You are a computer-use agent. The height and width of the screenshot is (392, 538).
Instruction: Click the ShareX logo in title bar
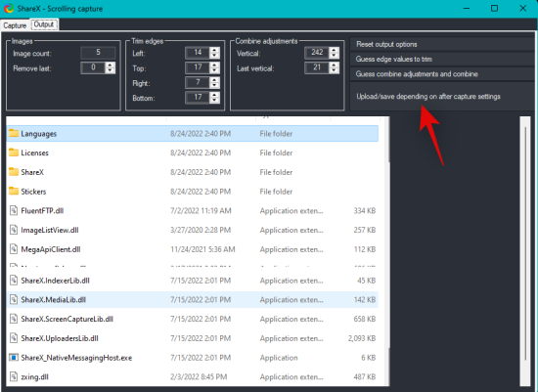8,8
